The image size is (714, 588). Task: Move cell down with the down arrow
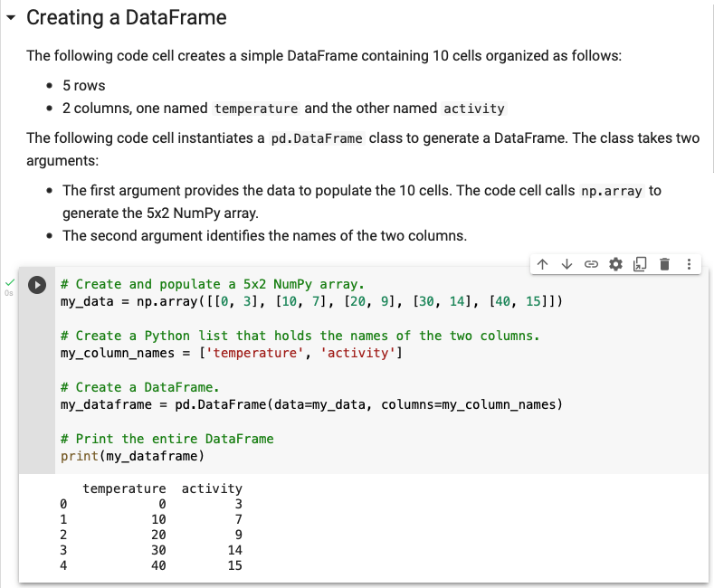coord(566,264)
